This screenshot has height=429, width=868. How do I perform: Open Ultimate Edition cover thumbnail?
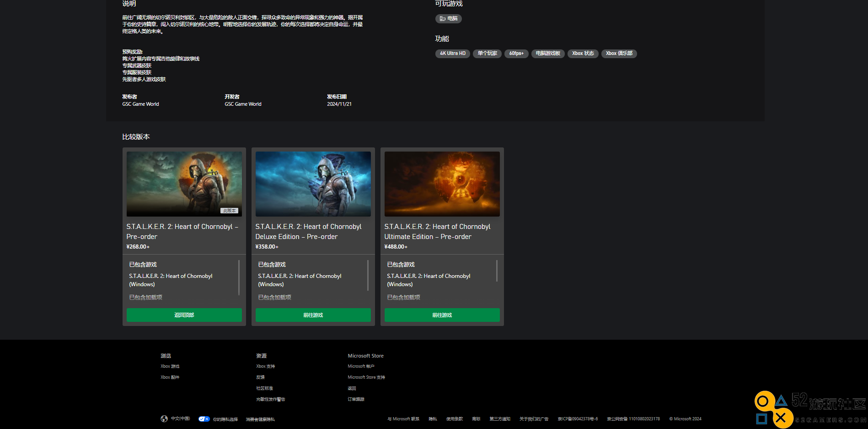(x=442, y=184)
